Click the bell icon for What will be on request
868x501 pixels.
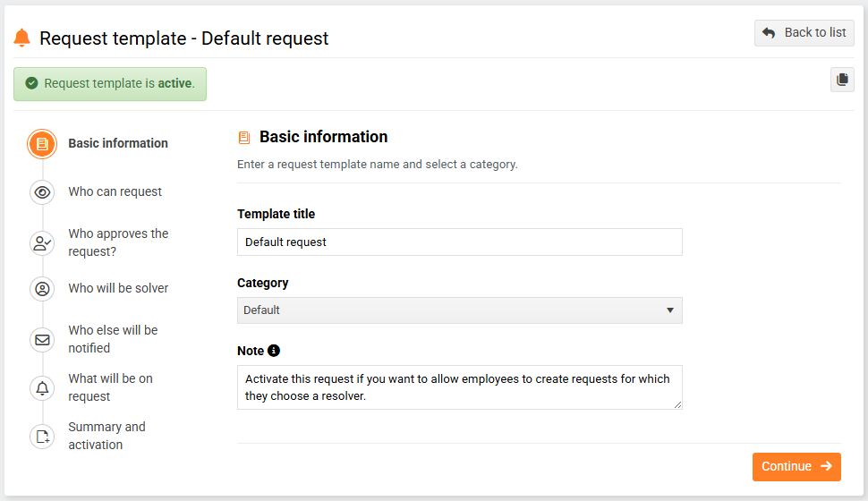point(42,388)
